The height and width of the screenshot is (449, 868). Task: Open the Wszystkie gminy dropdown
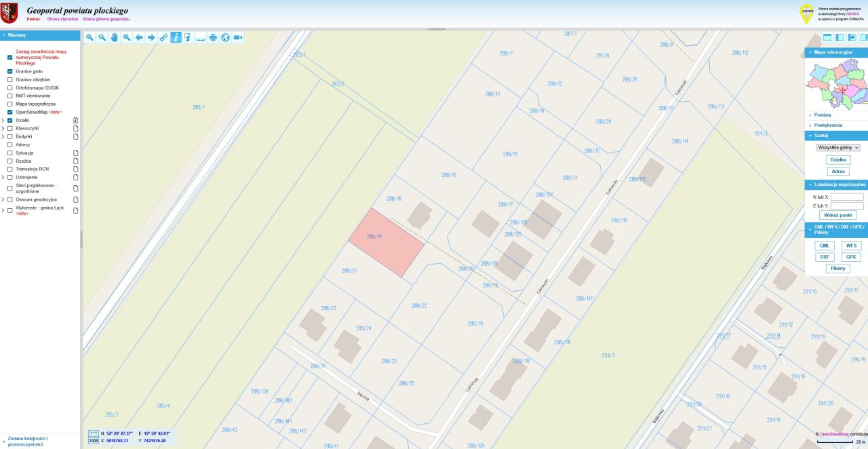(838, 147)
